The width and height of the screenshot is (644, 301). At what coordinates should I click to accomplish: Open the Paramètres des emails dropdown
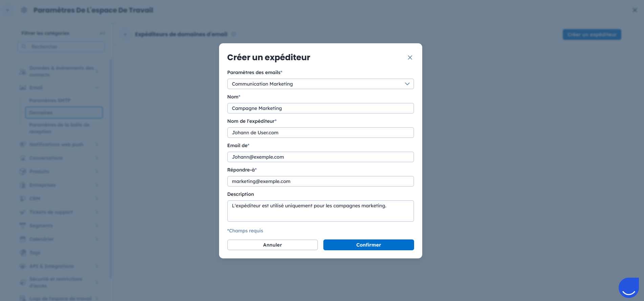pyautogui.click(x=320, y=84)
